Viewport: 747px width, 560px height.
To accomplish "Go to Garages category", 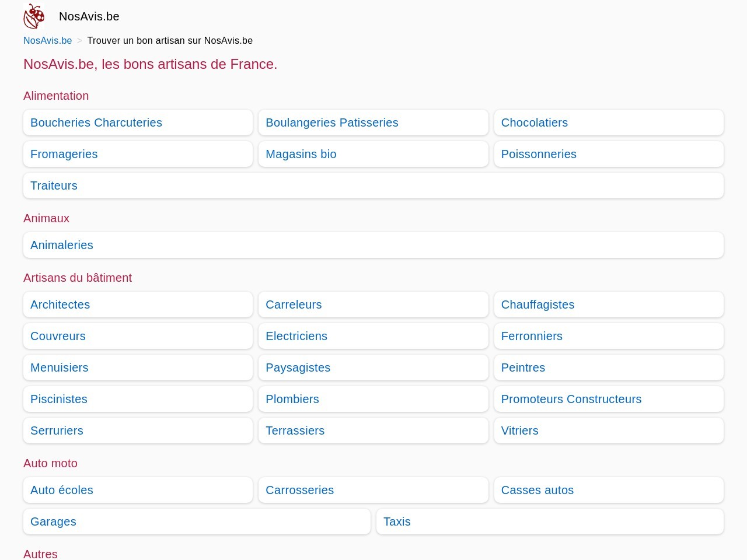I will click(x=197, y=521).
